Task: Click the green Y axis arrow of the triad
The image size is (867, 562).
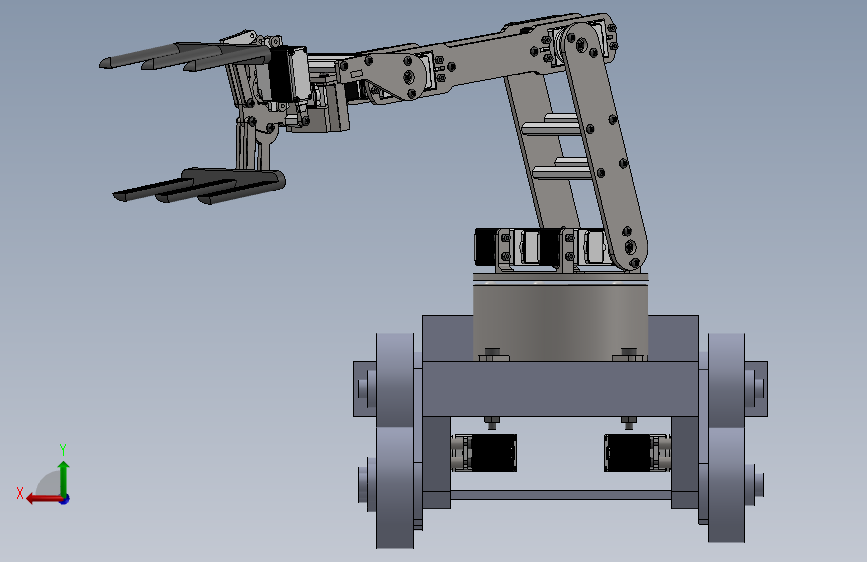Action: (x=64, y=477)
